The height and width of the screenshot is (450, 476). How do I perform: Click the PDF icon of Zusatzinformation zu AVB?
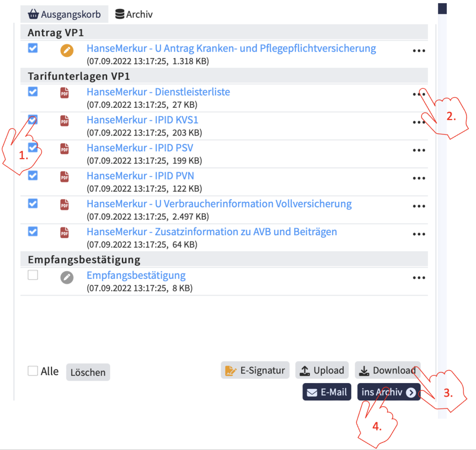point(64,232)
